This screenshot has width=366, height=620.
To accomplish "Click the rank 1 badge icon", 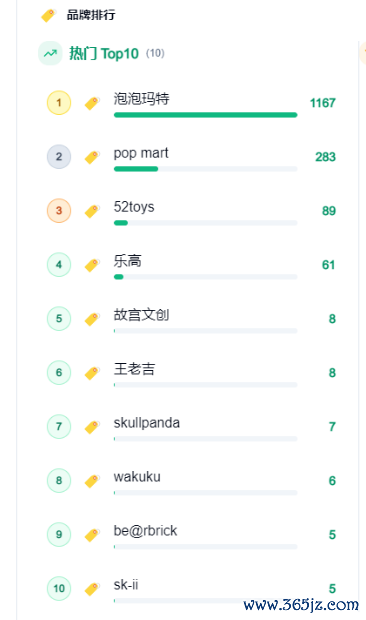I will tap(59, 103).
